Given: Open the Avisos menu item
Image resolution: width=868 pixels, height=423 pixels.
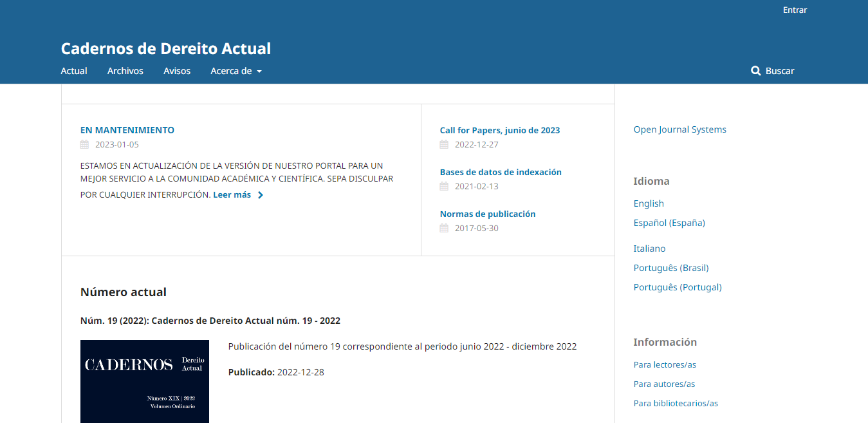Looking at the screenshot, I should (177, 71).
